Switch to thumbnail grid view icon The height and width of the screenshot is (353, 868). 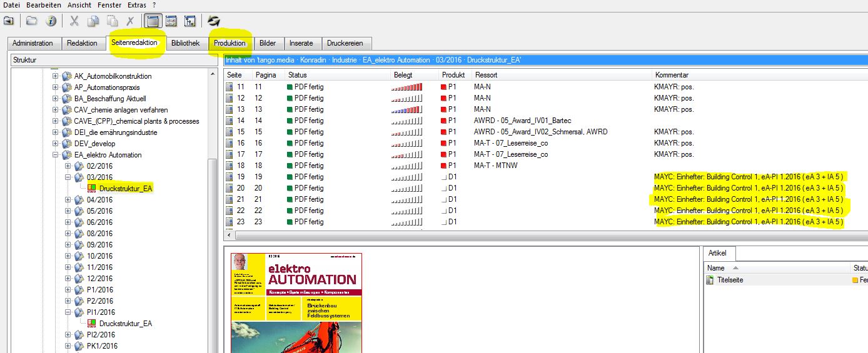(171, 21)
